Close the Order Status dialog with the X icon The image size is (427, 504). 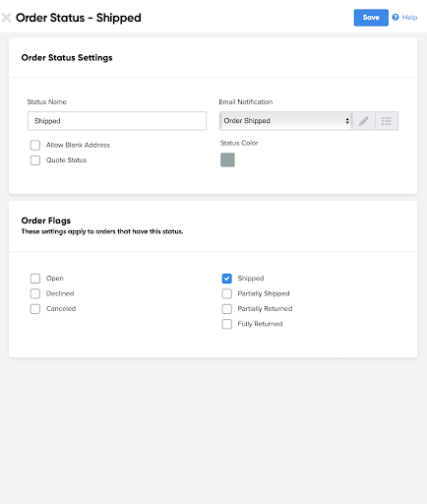6,18
